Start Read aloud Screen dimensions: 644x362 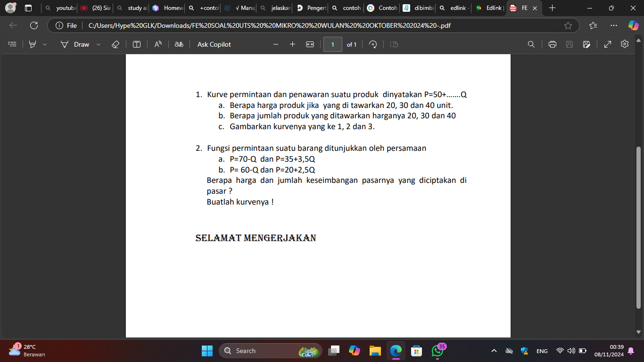158,44
